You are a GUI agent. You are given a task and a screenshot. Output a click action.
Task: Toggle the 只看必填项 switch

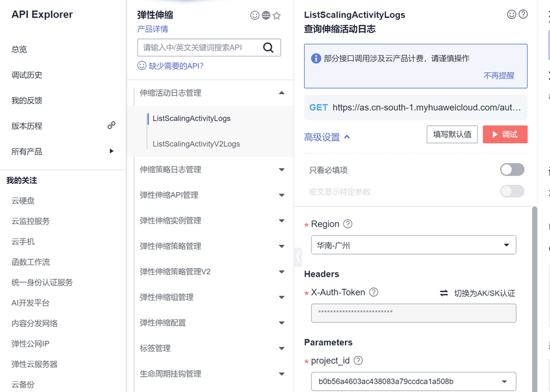[512, 170]
